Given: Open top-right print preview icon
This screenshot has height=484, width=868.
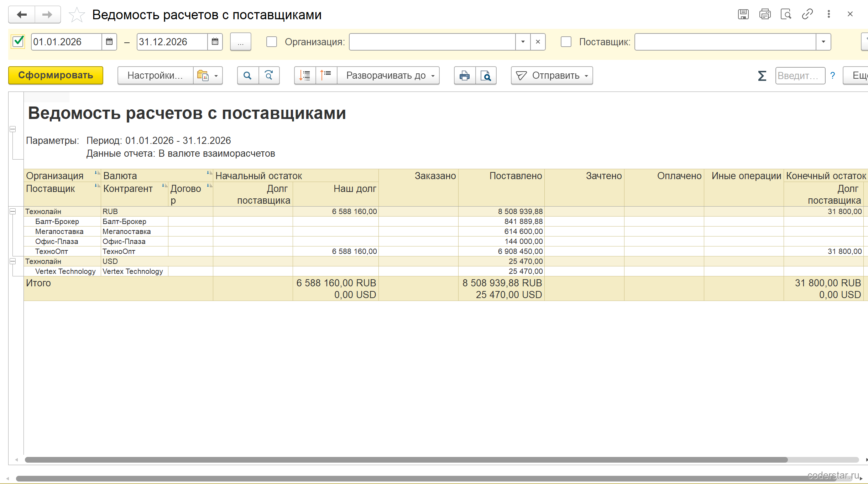Looking at the screenshot, I should coord(786,14).
